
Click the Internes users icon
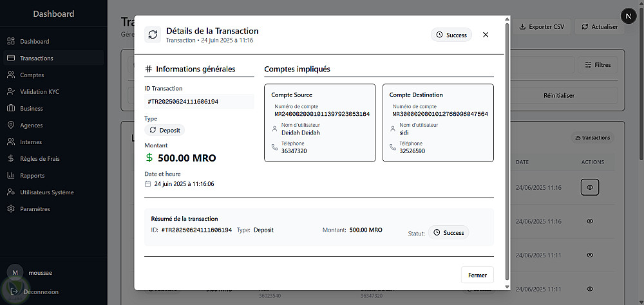tap(11, 142)
